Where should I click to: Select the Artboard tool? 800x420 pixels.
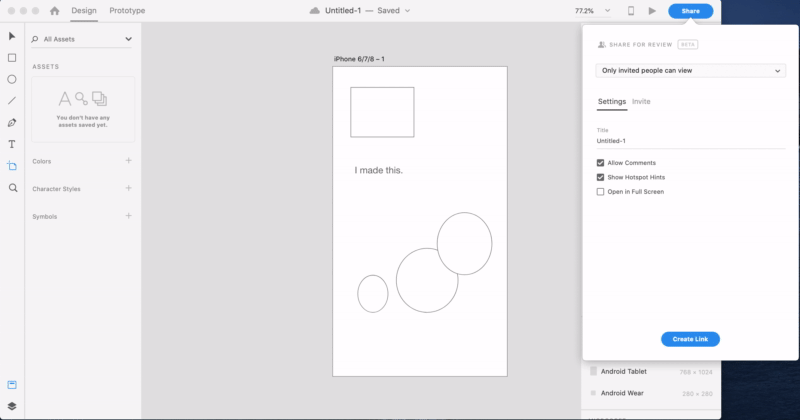point(12,166)
